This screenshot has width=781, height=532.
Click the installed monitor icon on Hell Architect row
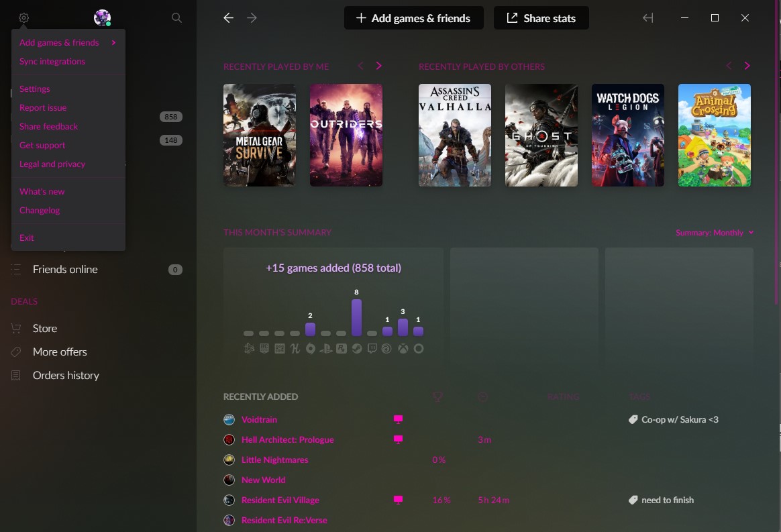[x=398, y=439]
